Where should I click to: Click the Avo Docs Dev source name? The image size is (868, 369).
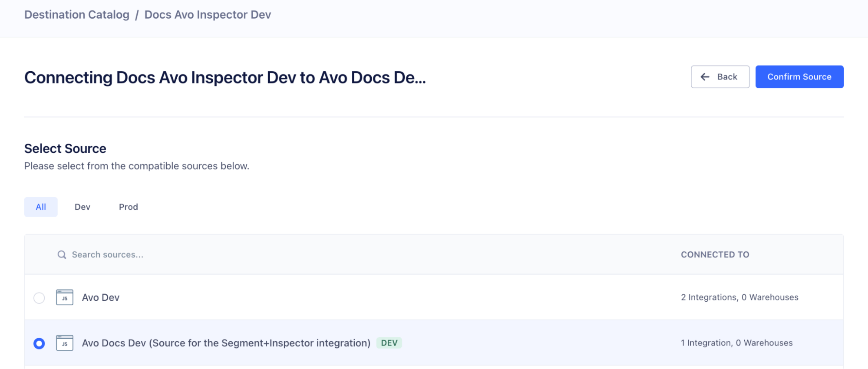pos(226,343)
